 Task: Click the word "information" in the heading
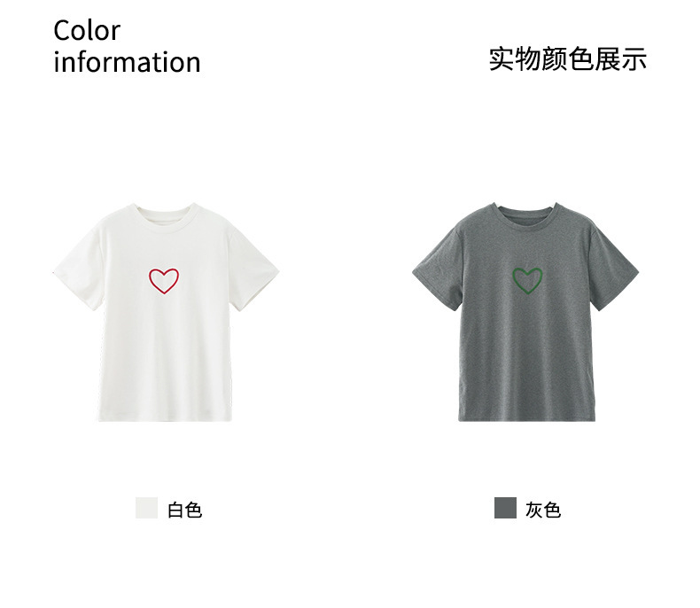pos(127,62)
